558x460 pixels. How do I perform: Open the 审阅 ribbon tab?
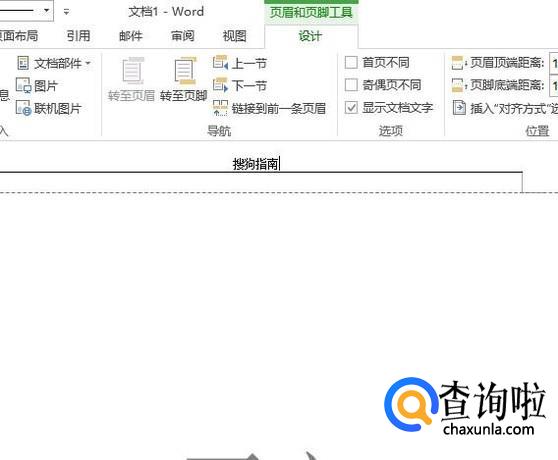click(x=183, y=36)
